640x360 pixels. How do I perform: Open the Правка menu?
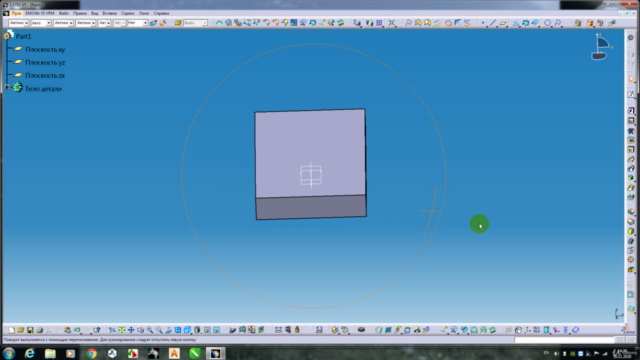80,13
